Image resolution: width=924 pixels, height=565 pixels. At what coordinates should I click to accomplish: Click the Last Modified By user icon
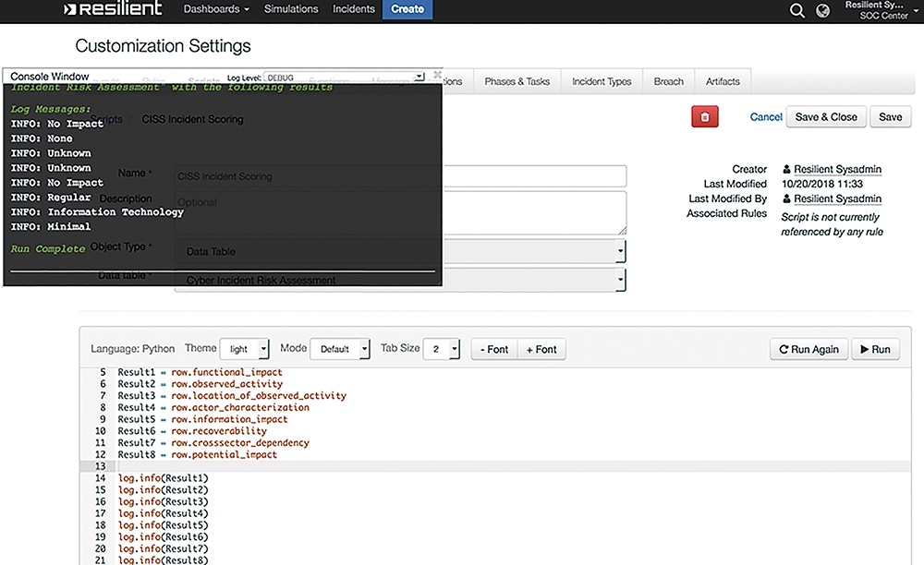(786, 198)
